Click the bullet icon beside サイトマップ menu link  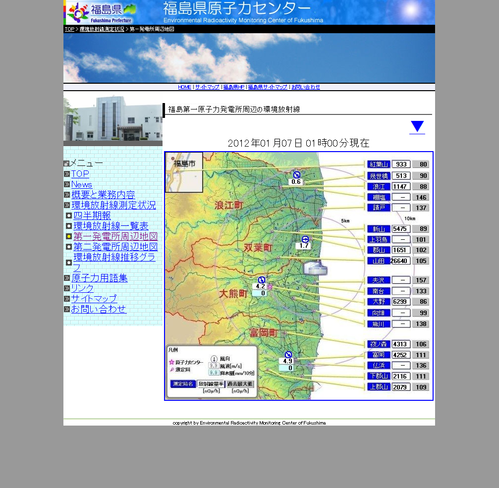[67, 299]
